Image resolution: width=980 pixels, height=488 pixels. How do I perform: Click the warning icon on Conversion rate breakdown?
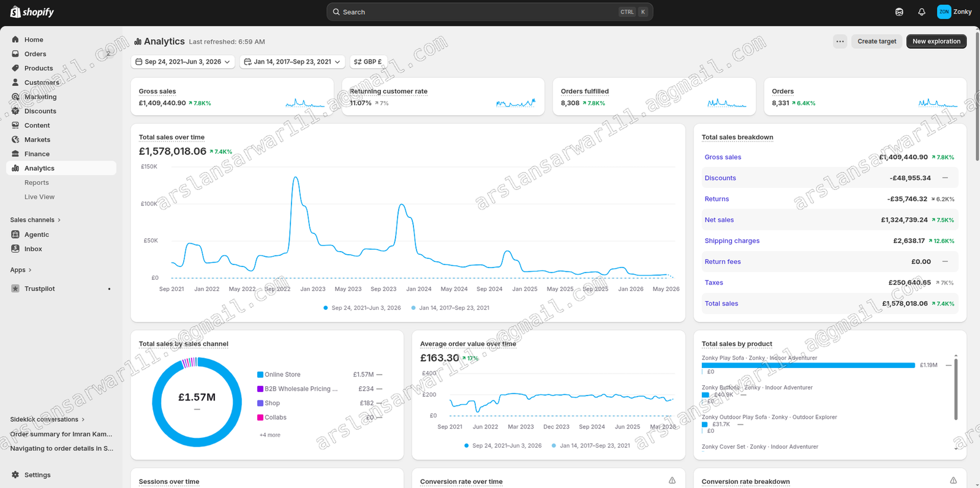click(x=953, y=481)
